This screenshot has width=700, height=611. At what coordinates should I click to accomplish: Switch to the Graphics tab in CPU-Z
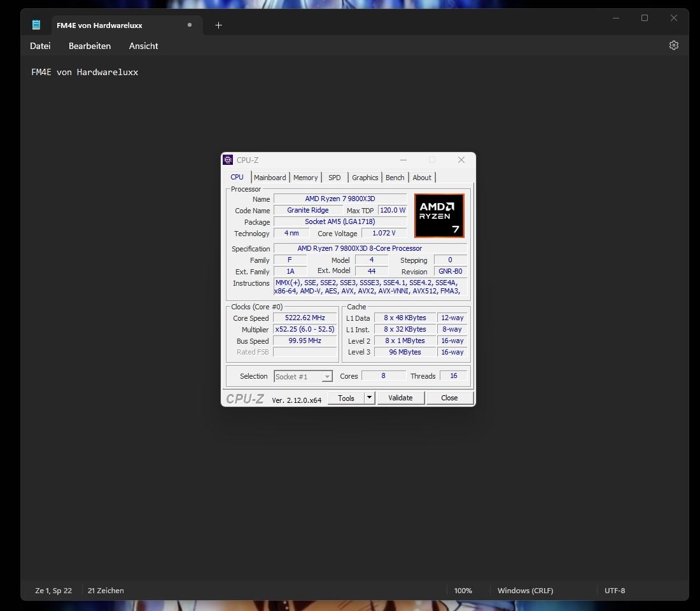pos(365,178)
